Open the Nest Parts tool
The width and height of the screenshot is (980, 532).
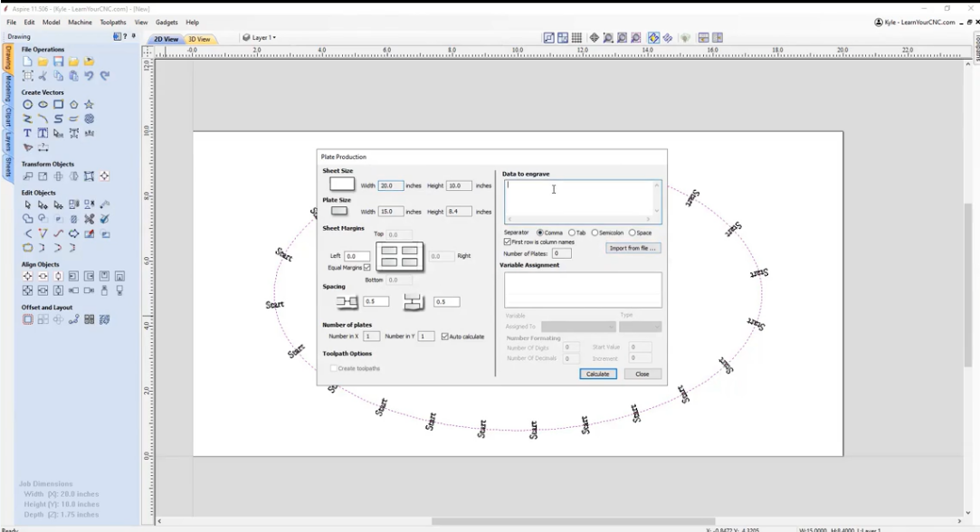[x=104, y=319]
